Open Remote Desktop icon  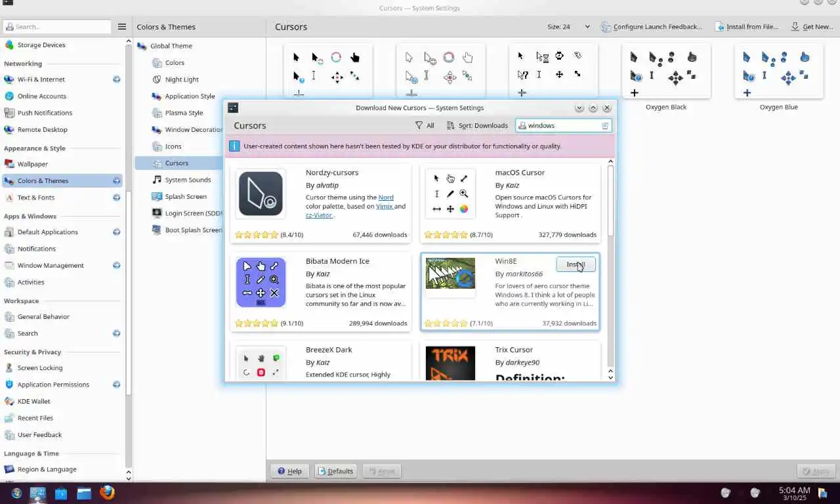(9, 130)
